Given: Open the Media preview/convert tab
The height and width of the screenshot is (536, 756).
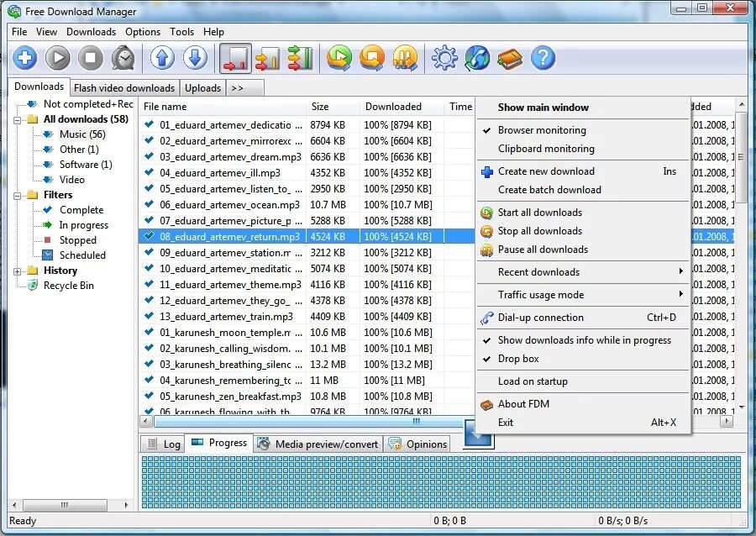Looking at the screenshot, I should click(x=318, y=444).
